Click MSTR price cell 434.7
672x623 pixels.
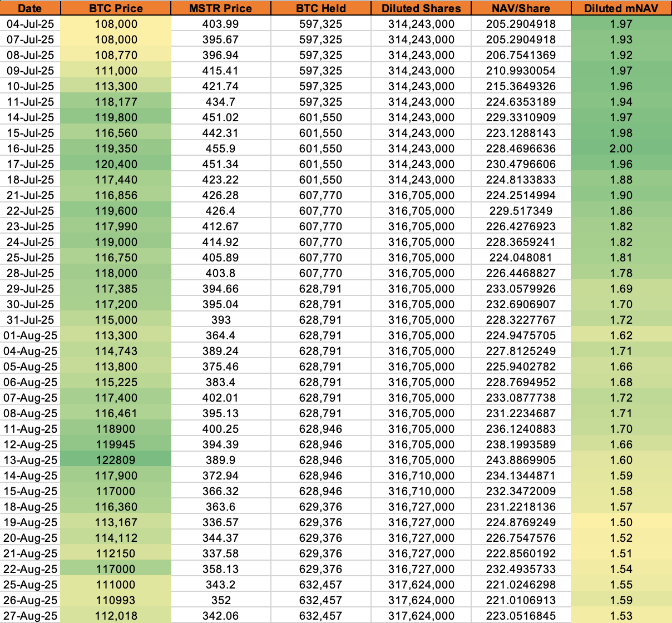pos(220,102)
